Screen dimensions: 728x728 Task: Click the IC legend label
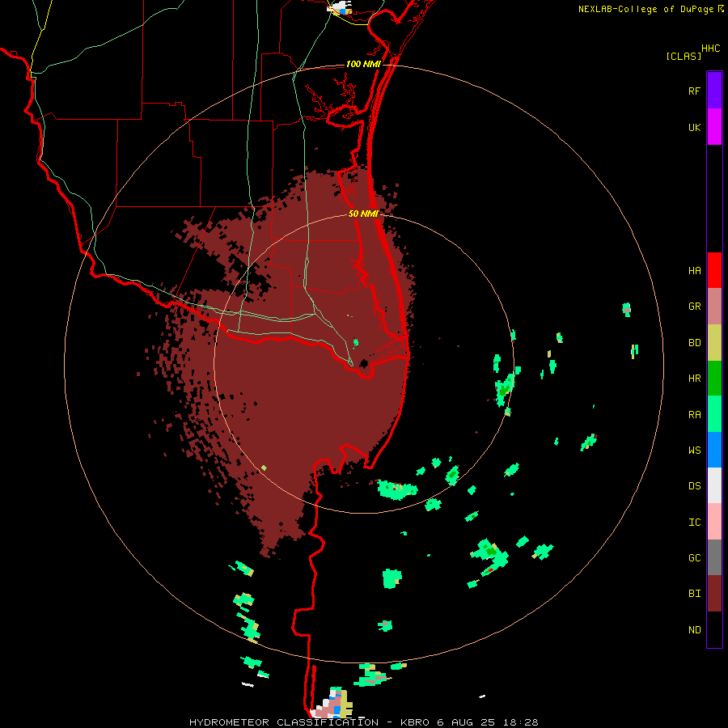694,523
